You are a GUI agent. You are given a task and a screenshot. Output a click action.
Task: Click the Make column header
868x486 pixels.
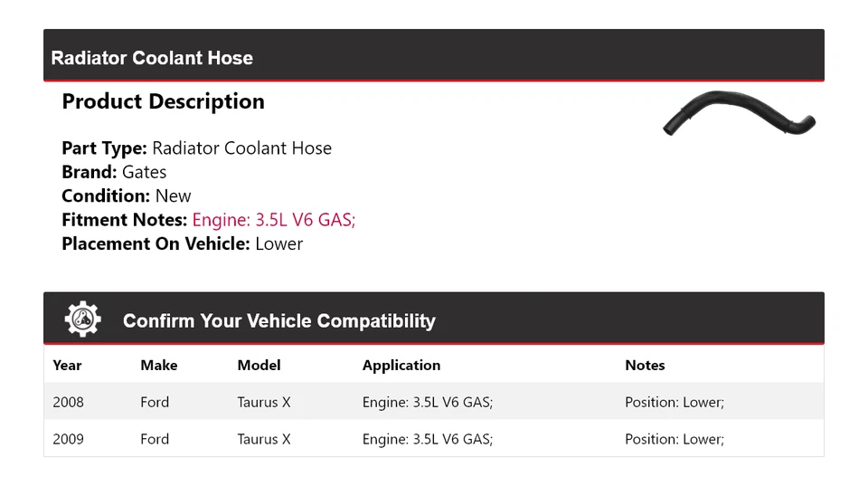[x=158, y=366]
